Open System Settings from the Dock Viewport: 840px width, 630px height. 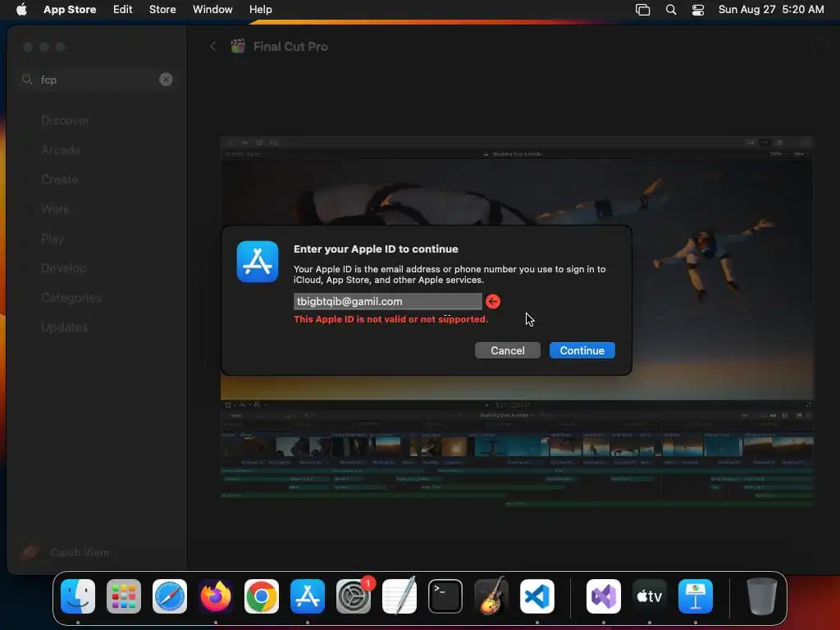point(354,596)
